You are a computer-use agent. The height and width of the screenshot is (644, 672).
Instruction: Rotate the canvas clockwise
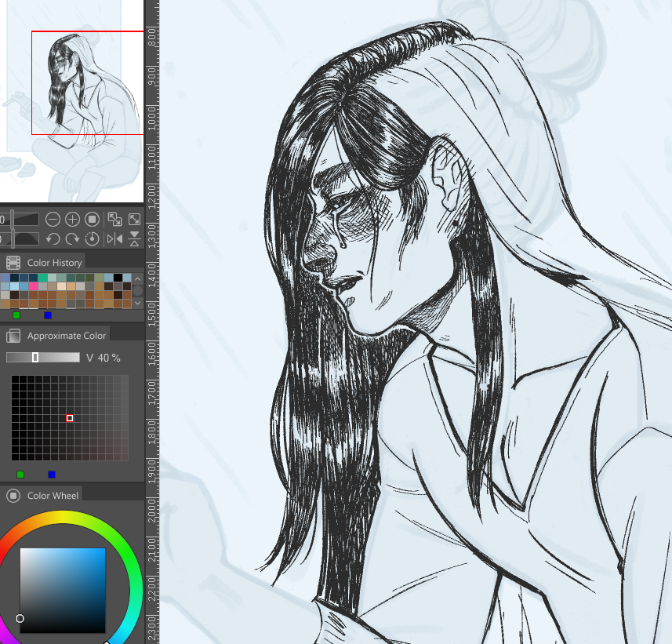coord(71,238)
